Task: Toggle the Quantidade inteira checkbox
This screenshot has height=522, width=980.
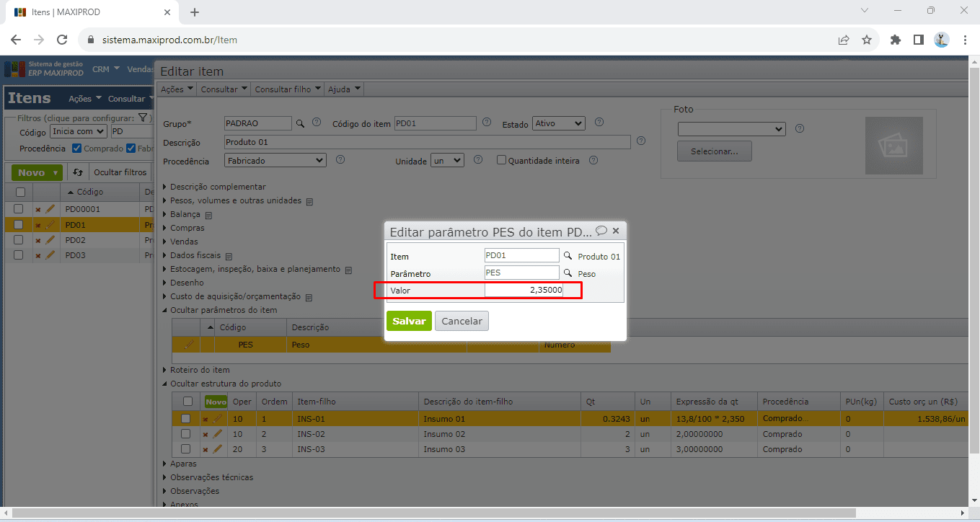Action: (501, 160)
